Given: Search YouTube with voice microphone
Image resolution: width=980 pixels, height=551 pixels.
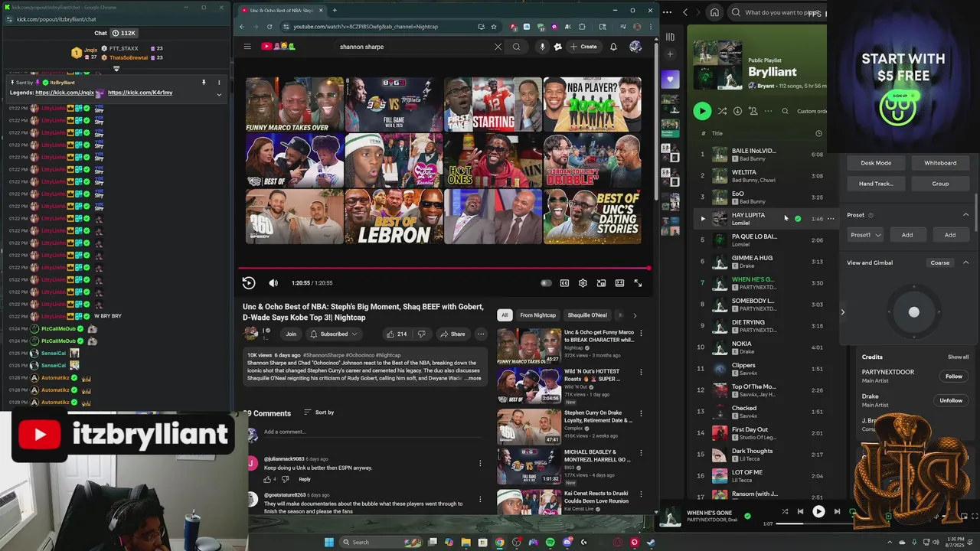Looking at the screenshot, I should [x=542, y=47].
